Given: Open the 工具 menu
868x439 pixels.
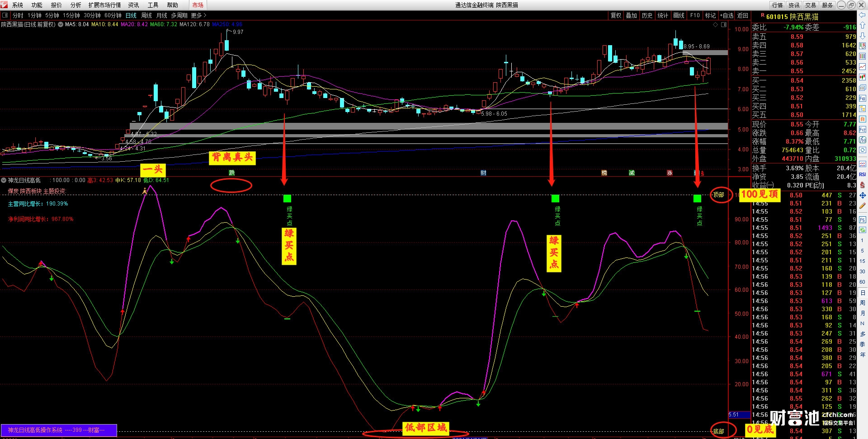Looking at the screenshot, I should tap(153, 5).
